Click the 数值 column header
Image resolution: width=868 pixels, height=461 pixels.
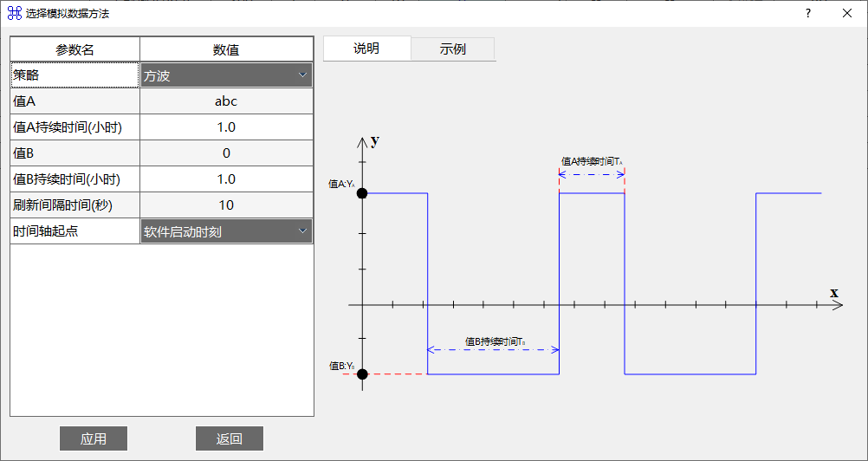(226, 49)
